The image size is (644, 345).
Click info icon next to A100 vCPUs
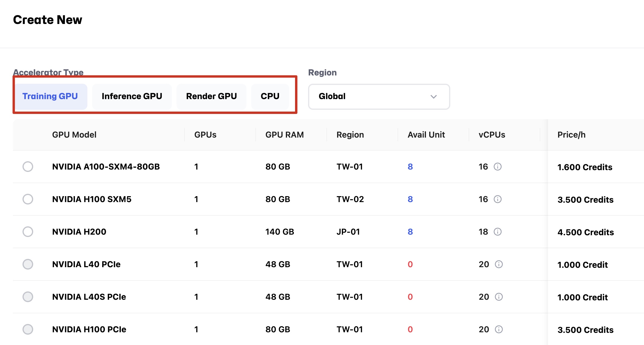(x=498, y=167)
